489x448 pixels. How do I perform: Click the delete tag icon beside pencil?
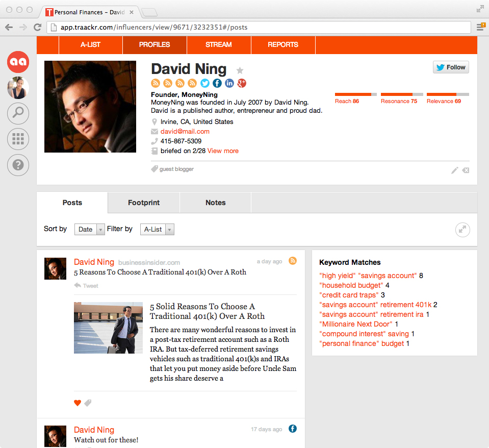pyautogui.click(x=466, y=170)
